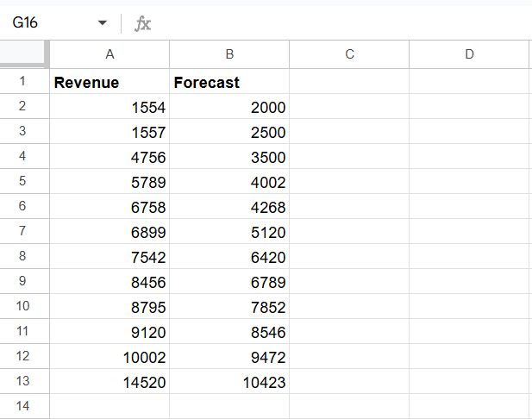
Task: Select row 8 header
Action: click(22, 256)
